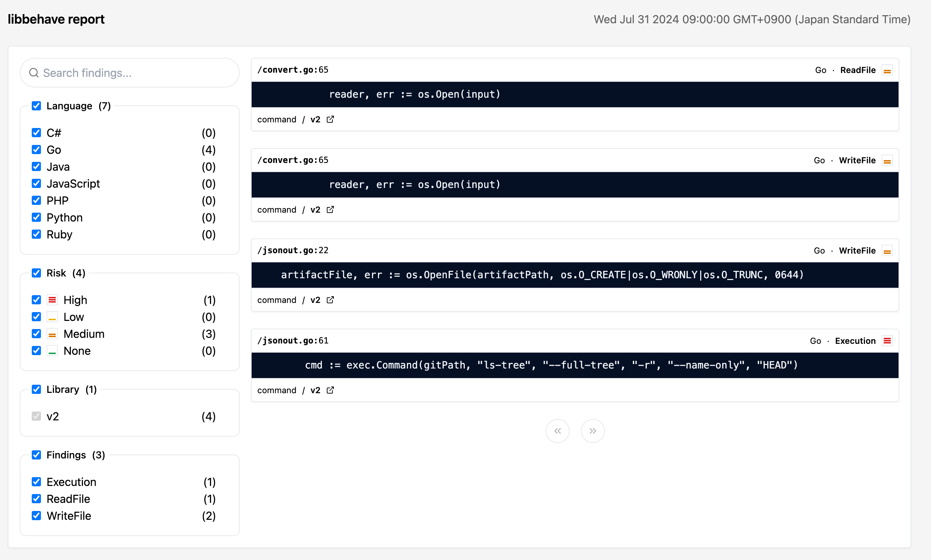Uncheck the Go language filter
931x560 pixels.
click(36, 150)
